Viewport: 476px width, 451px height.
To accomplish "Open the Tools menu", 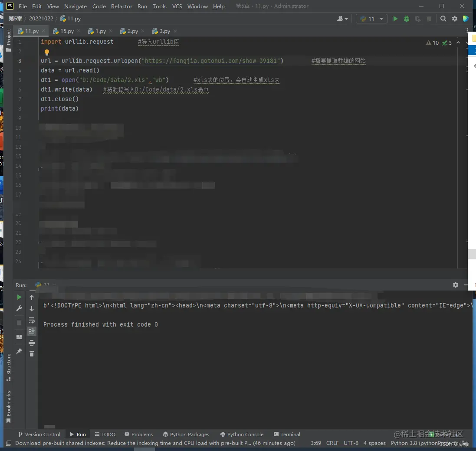I will tap(159, 7).
